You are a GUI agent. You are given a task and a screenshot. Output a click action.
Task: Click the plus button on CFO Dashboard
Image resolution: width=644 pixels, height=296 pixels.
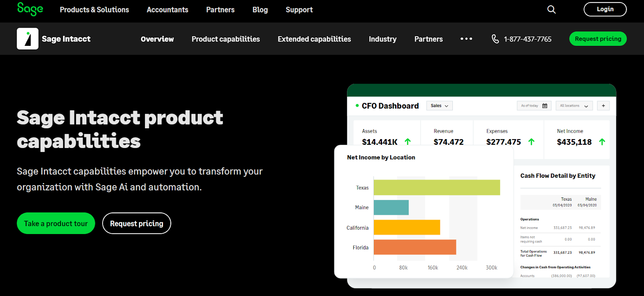tap(603, 106)
